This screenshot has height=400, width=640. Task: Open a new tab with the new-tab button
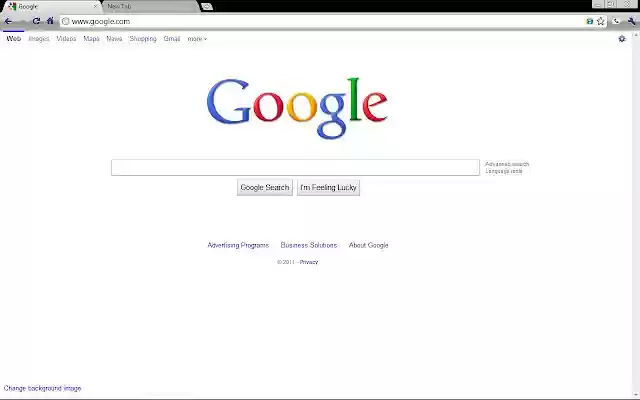coord(207,7)
